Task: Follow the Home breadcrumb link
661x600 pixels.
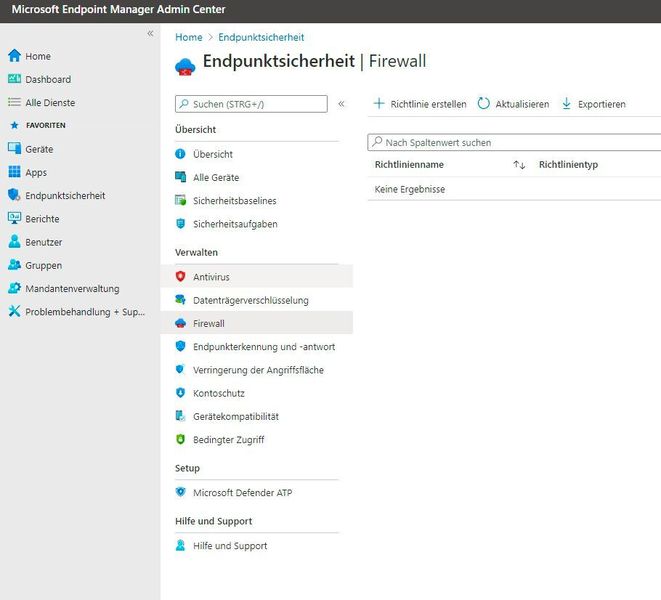Action: coord(188,37)
